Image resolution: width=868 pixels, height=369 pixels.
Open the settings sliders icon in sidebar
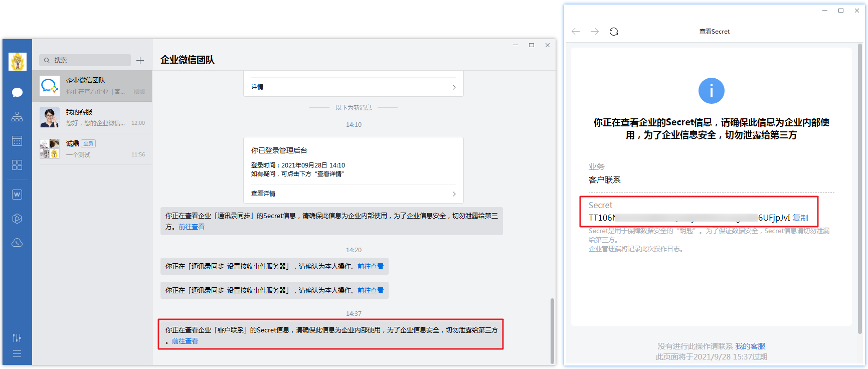tap(17, 337)
